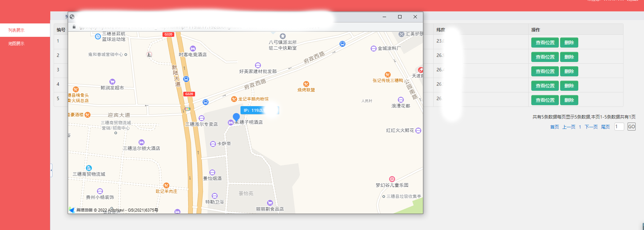Select the 鲜润发超市 supermarket icon
The width and height of the screenshot is (644, 230).
click(x=112, y=82)
